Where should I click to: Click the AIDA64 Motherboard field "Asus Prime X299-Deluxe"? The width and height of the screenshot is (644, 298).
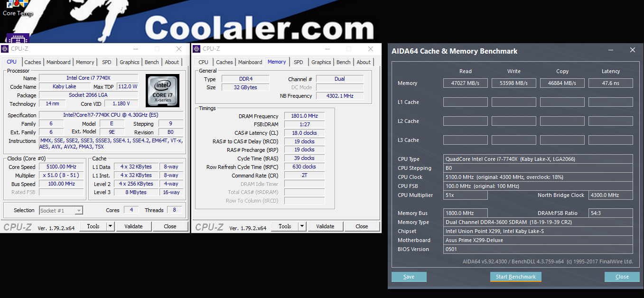click(x=538, y=240)
